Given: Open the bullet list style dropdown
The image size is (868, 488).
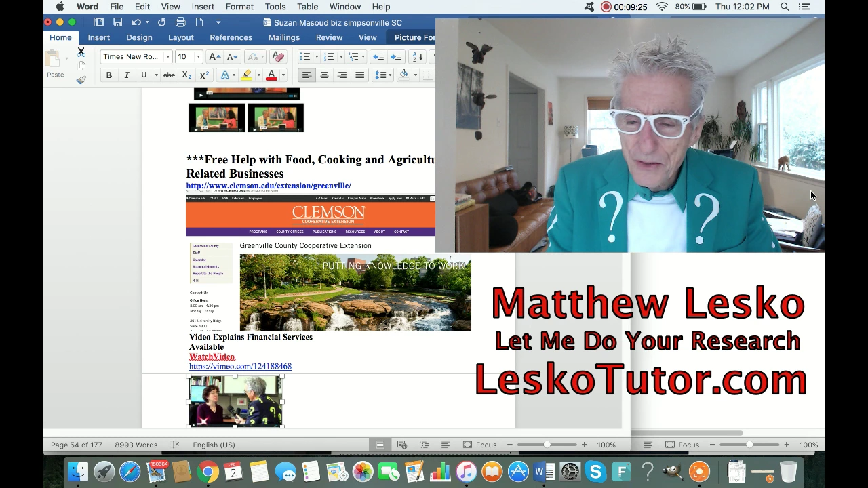Looking at the screenshot, I should pyautogui.click(x=316, y=57).
